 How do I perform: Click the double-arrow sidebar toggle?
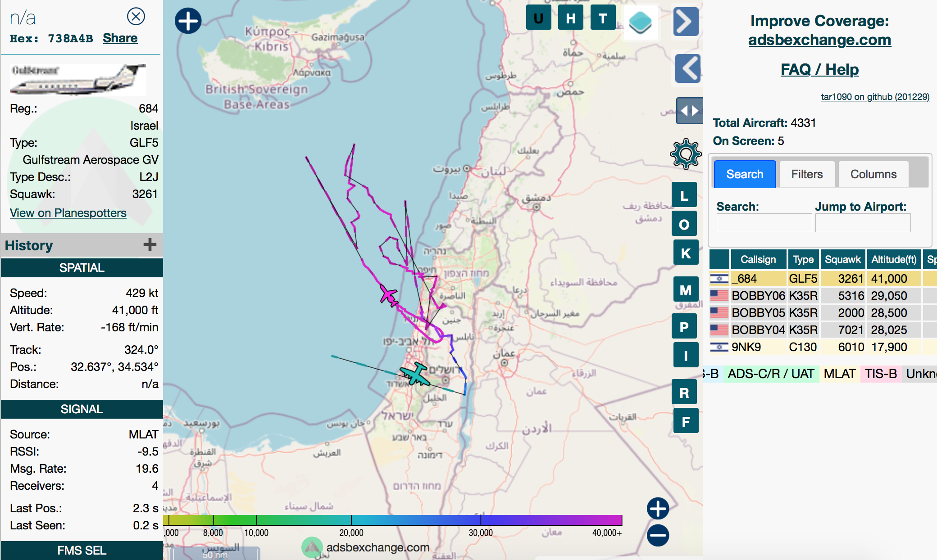(689, 111)
